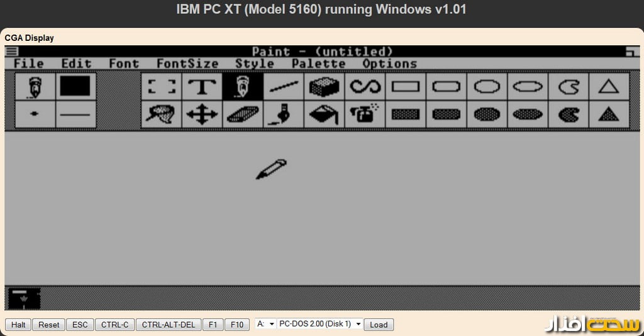Select the Selection Net tool
The image size is (644, 336).
(161, 115)
